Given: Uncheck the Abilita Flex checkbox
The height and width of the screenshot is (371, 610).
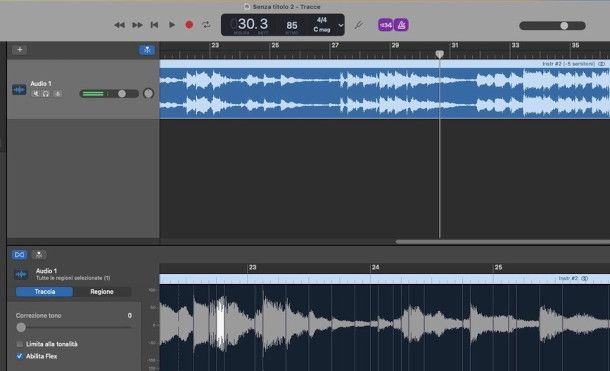Looking at the screenshot, I should (x=19, y=356).
